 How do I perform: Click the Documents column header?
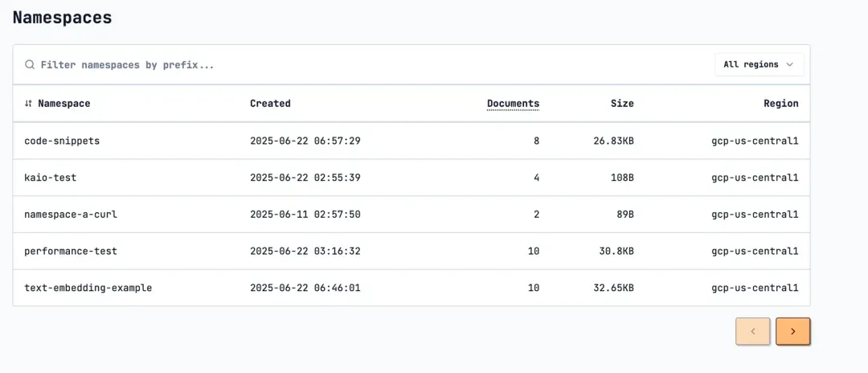tap(513, 104)
